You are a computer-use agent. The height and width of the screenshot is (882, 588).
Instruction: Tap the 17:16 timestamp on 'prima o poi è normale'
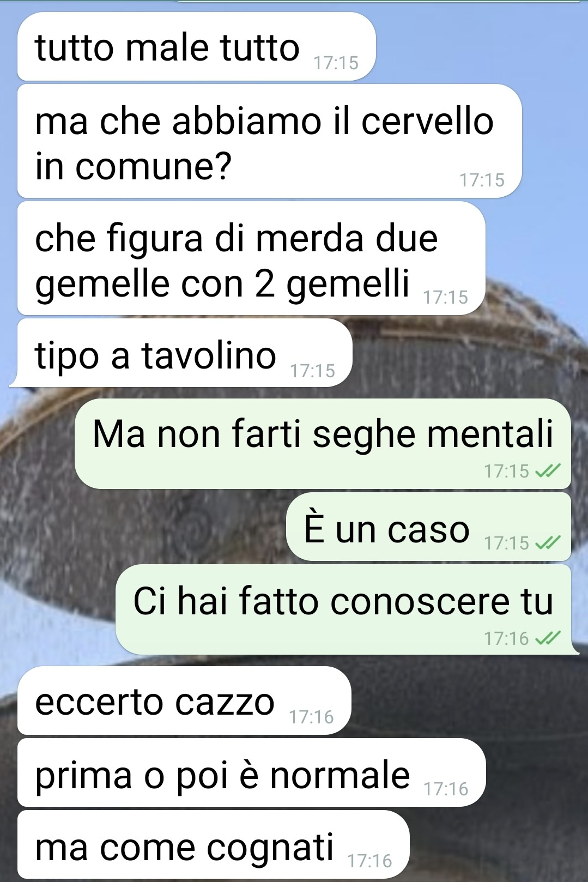tap(446, 789)
